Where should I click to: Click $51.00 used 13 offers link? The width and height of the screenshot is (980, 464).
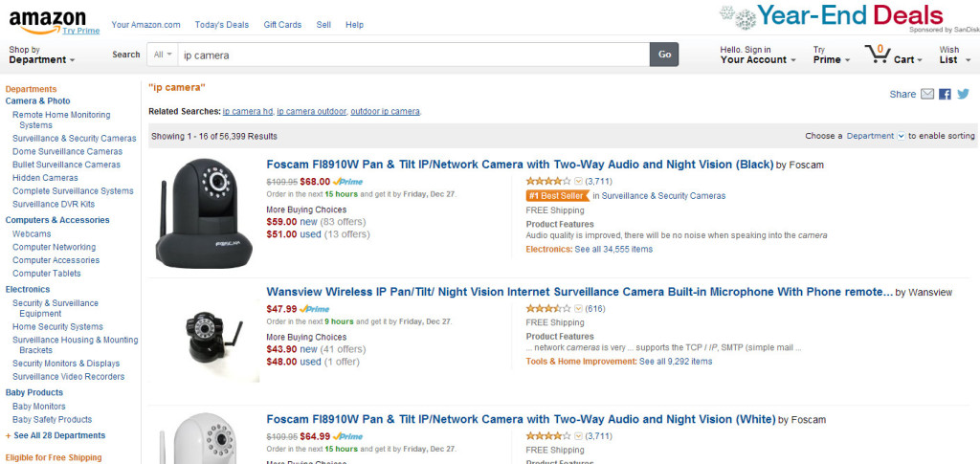(x=318, y=234)
